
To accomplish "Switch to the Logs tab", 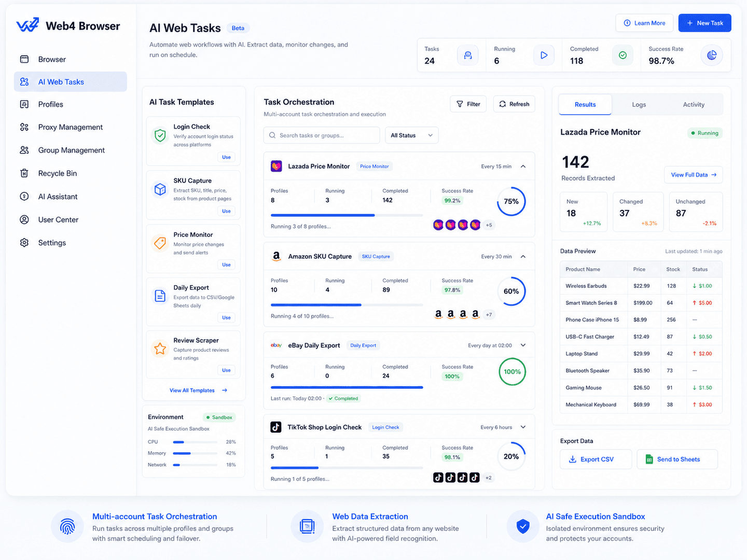I will [x=639, y=105].
